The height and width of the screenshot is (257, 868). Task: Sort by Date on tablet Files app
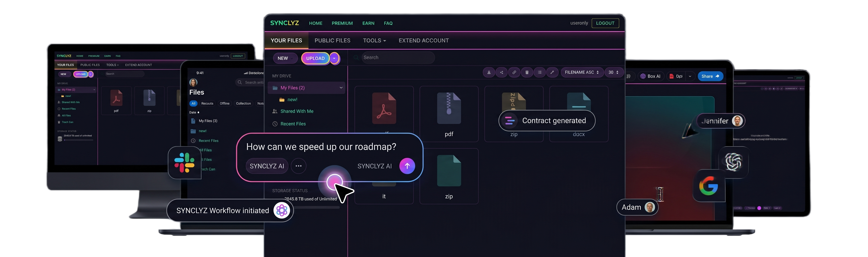click(194, 112)
